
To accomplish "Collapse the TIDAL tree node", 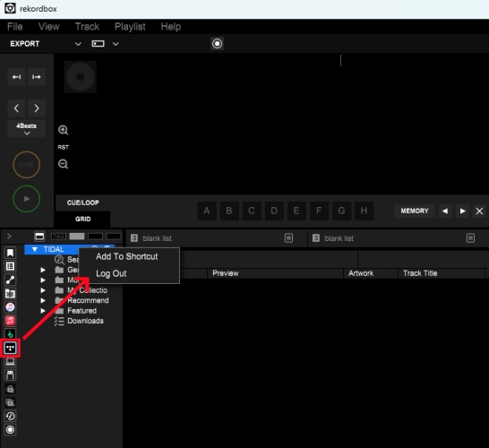I will click(35, 249).
